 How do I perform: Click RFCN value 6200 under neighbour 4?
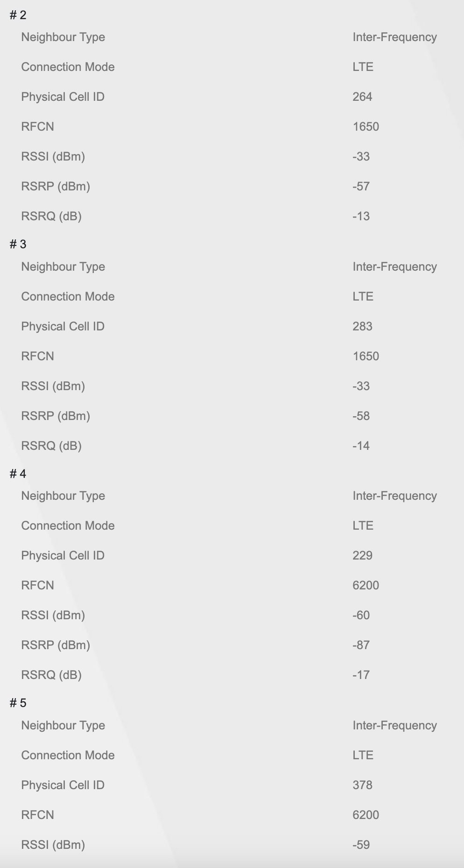click(366, 585)
